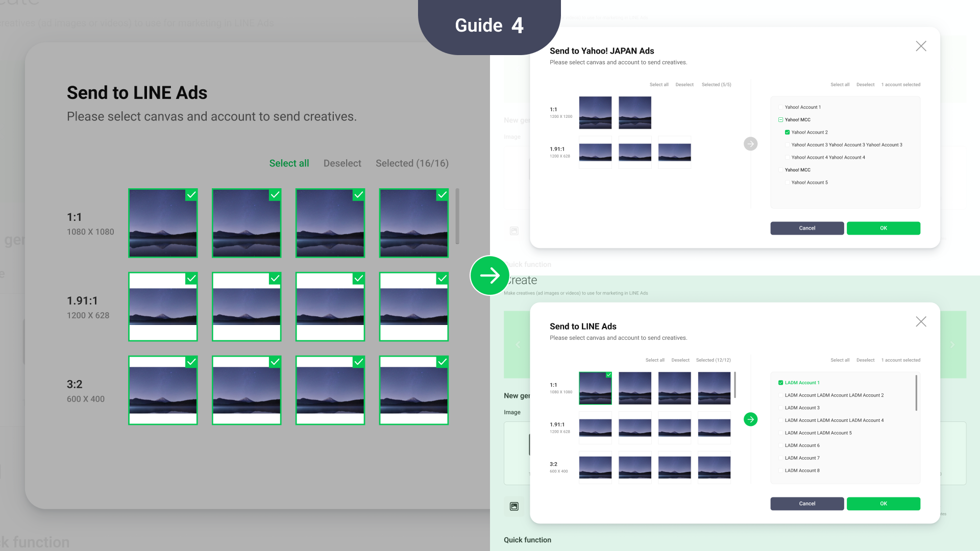Check the Yahoo! Account 4 checkbox
980x551 pixels.
click(x=787, y=157)
